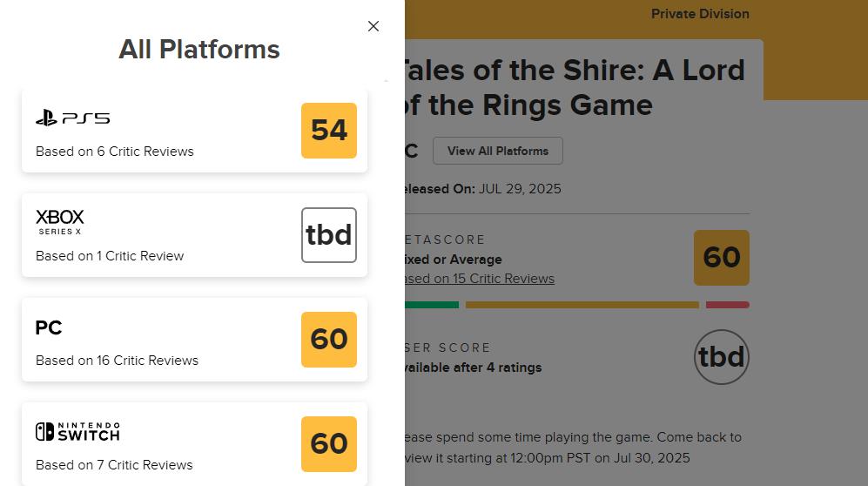Click the PC score badge 60
The width and height of the screenshot is (868, 486).
[x=329, y=340]
